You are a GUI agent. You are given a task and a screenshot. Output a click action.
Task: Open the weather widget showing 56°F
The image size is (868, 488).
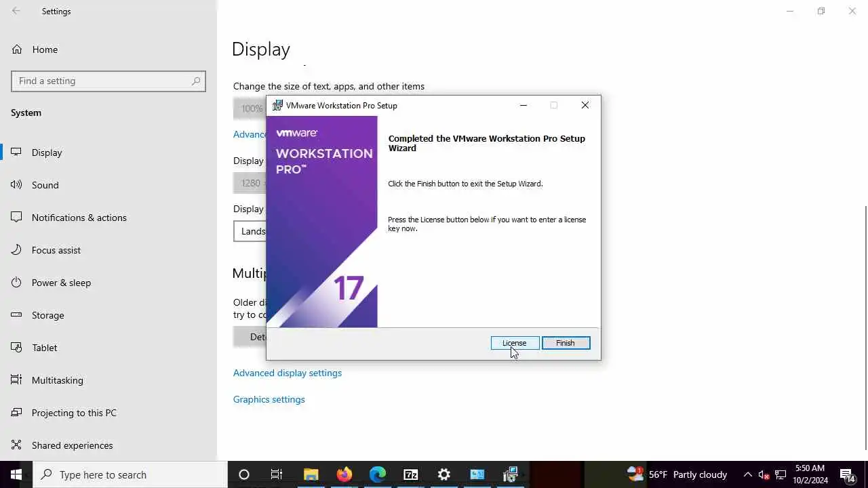(x=677, y=474)
